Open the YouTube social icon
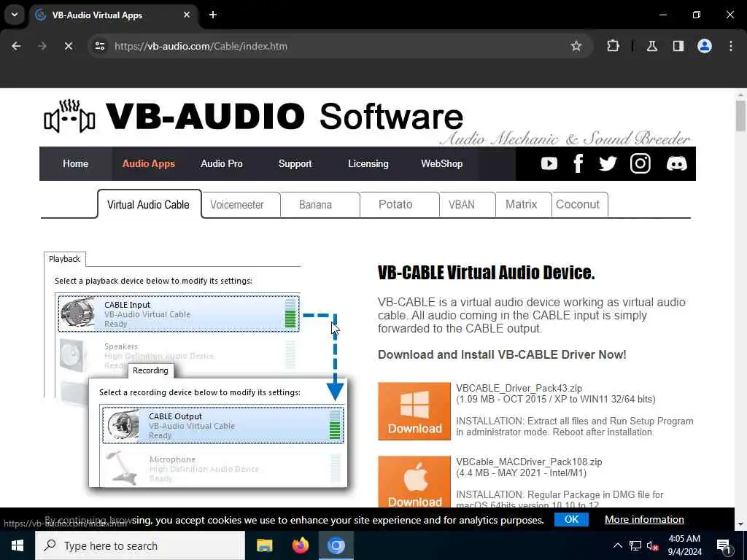The image size is (747, 560). 549,164
